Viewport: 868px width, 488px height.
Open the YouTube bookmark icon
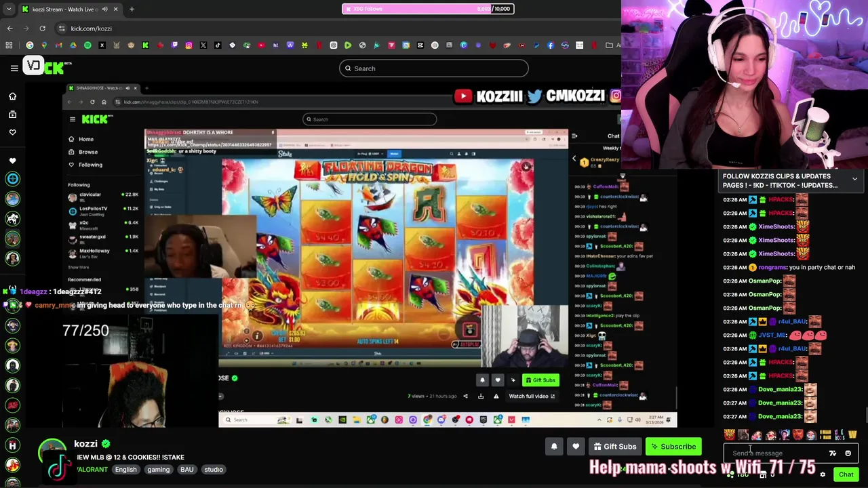[261, 45]
